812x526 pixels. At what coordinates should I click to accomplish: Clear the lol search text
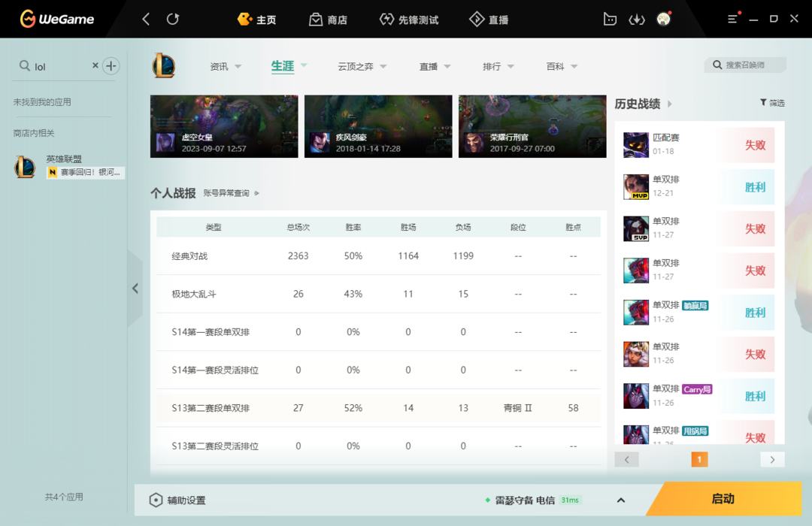[95, 65]
